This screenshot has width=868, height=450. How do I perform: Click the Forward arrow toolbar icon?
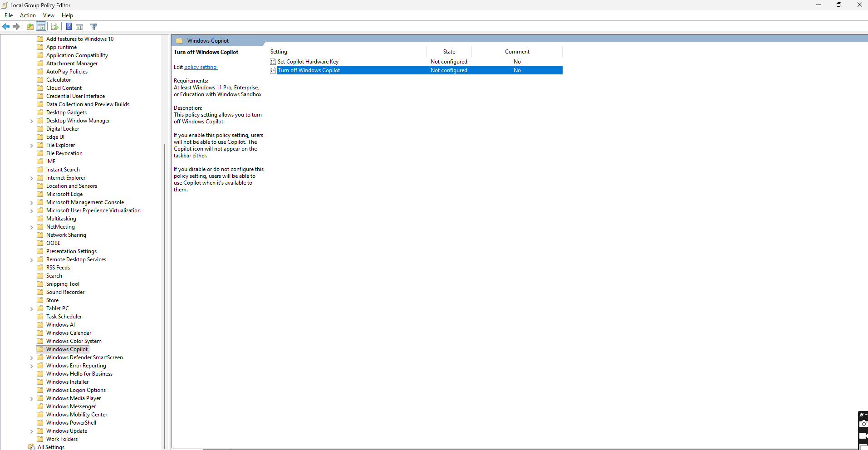[16, 27]
